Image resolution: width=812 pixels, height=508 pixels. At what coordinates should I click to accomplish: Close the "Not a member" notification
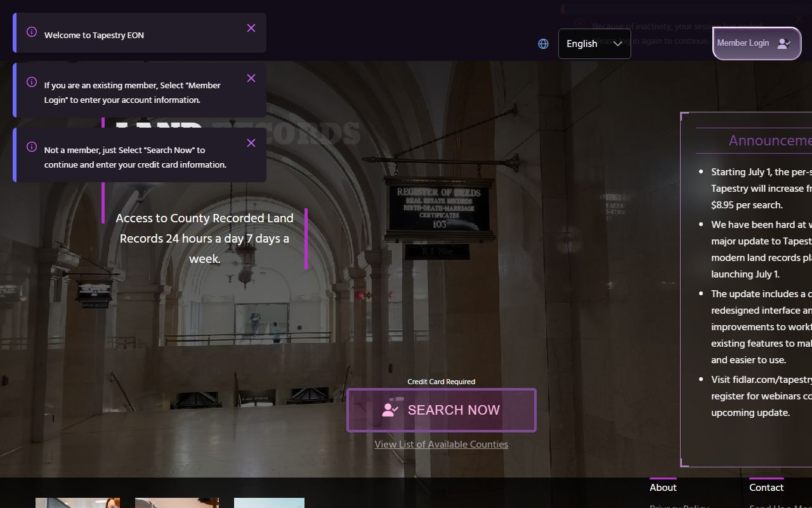(x=251, y=143)
